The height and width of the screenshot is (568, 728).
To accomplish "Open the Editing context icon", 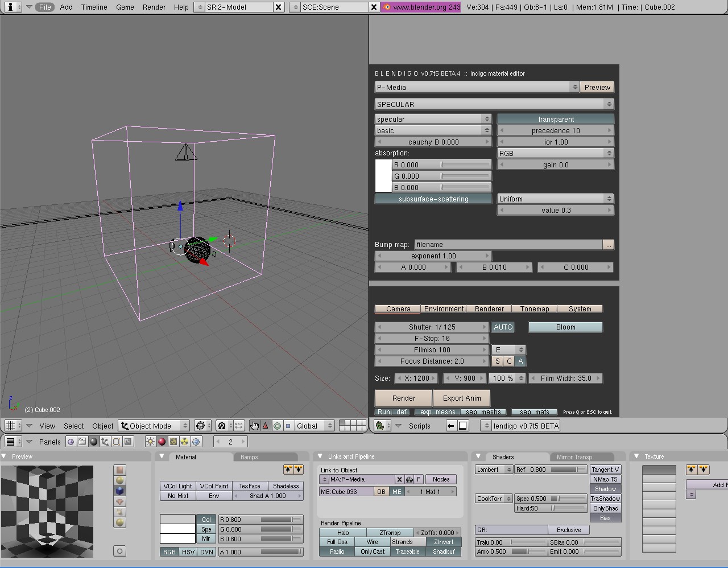I will pyautogui.click(x=117, y=442).
